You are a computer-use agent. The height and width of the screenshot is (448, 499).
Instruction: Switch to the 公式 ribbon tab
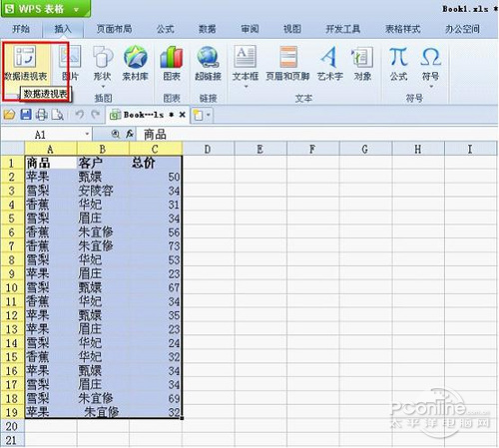point(166,29)
